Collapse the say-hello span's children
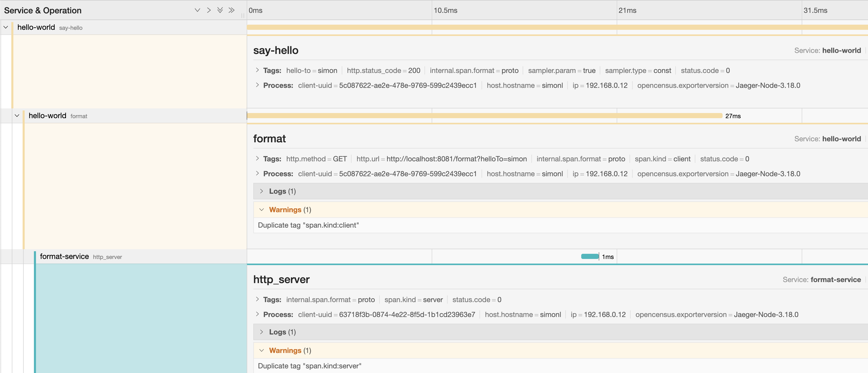 click(5, 27)
